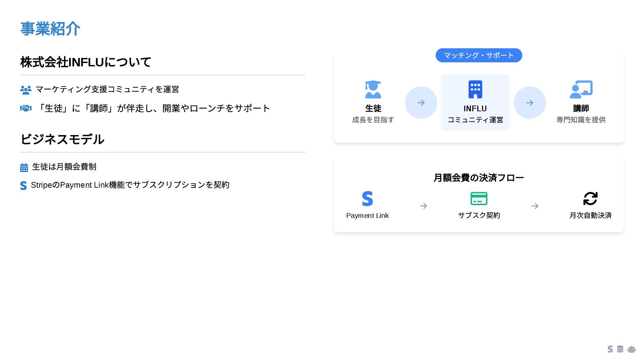
Task: Click the 事業紹介 slide title
Action: [50, 29]
